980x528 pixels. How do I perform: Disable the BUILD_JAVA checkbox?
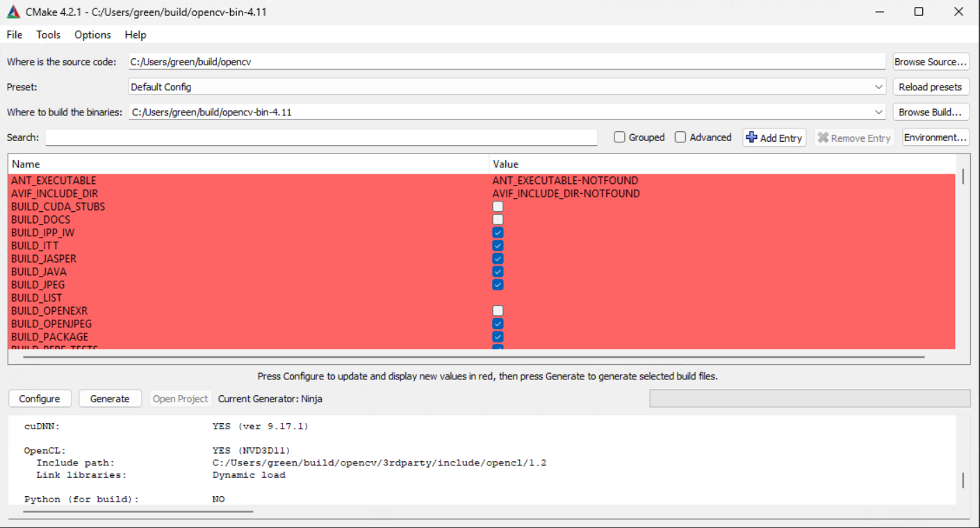click(497, 271)
